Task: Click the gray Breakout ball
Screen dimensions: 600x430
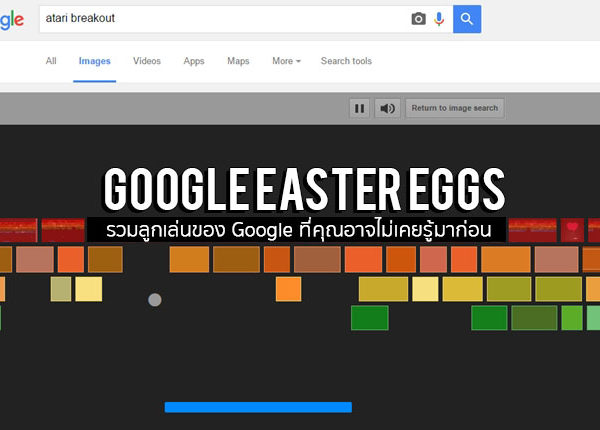Action: click(155, 299)
